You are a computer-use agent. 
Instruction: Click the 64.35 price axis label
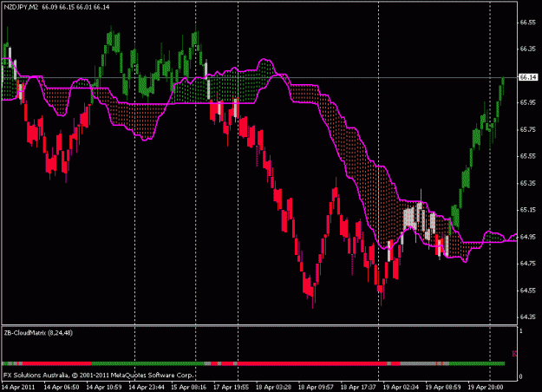(x=527, y=317)
